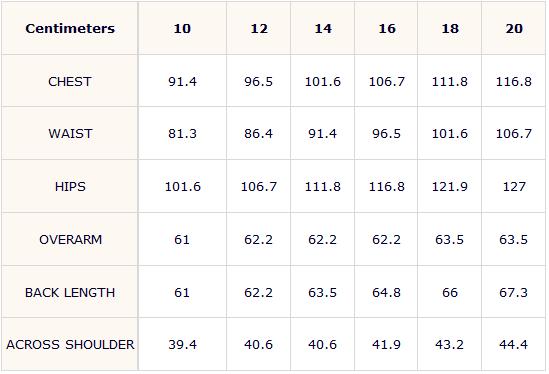Click the BACK LENGTH row label
Viewport: 549px width, 374px height.
click(x=70, y=293)
